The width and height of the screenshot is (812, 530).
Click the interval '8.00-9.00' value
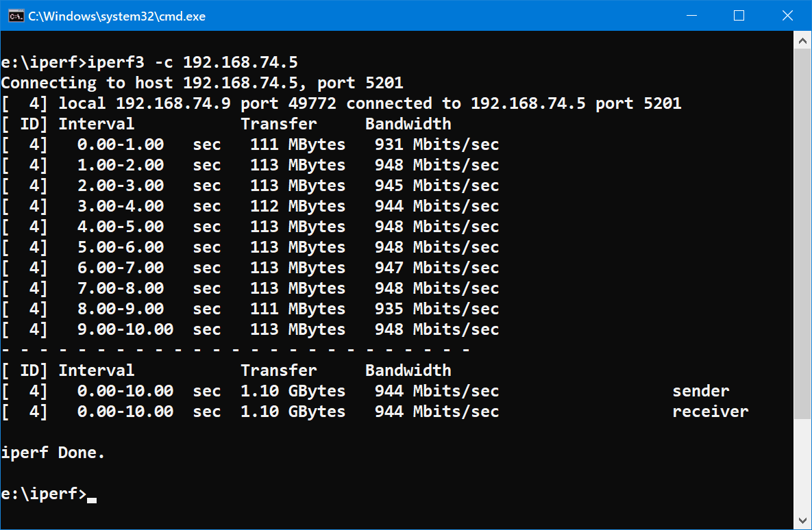121,309
